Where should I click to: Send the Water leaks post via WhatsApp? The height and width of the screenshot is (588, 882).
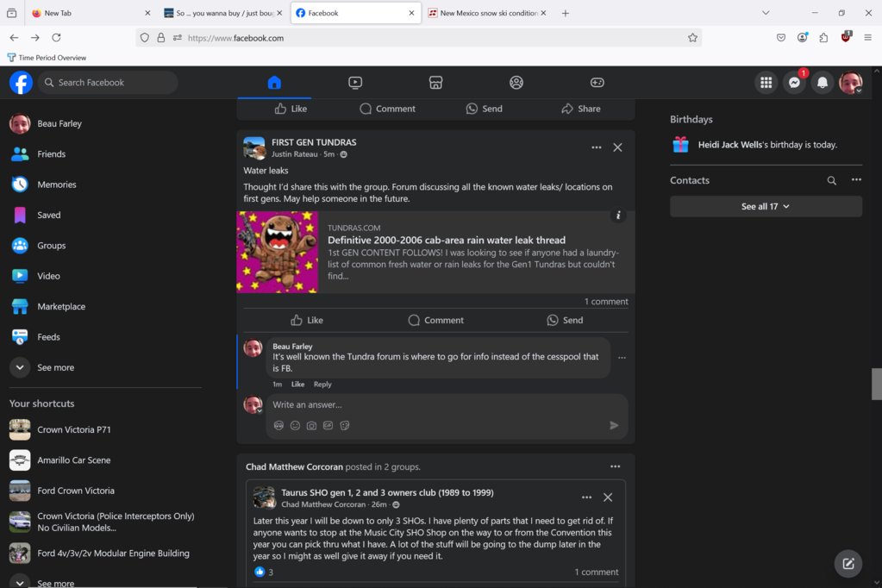tap(565, 320)
